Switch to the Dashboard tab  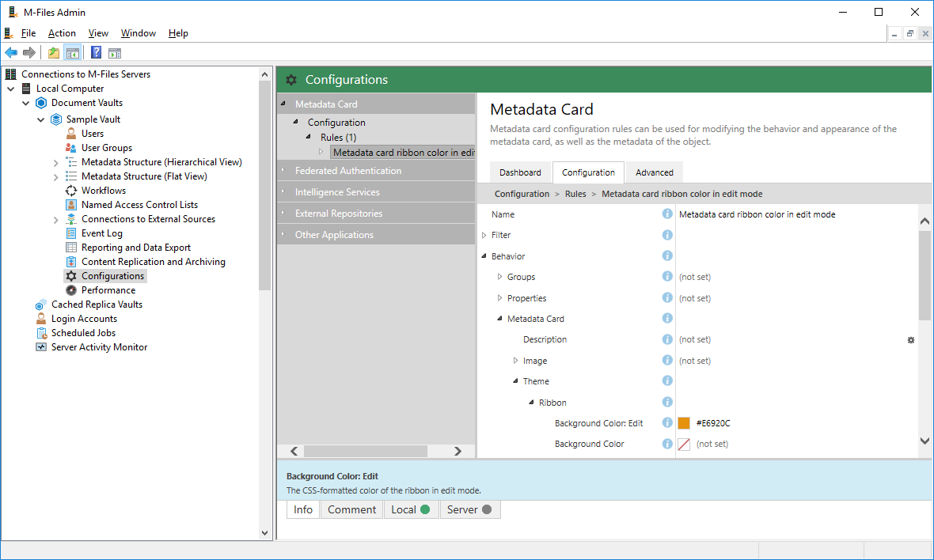[521, 172]
